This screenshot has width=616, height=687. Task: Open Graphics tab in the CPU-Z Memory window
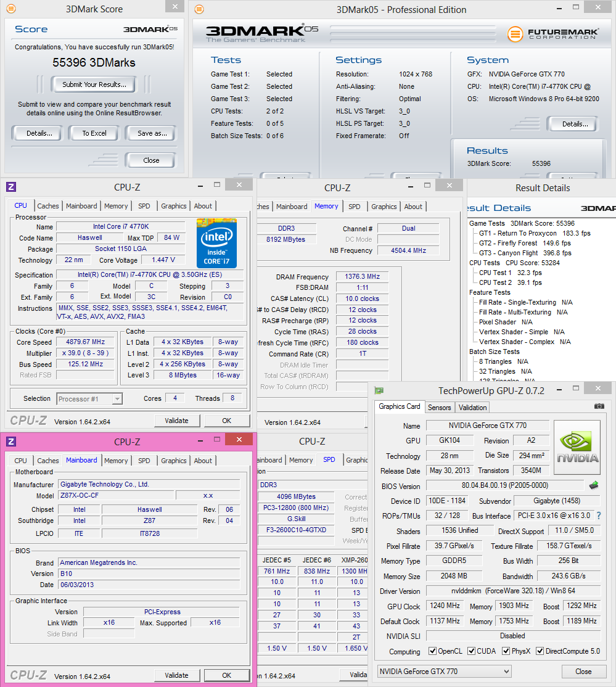pos(384,207)
